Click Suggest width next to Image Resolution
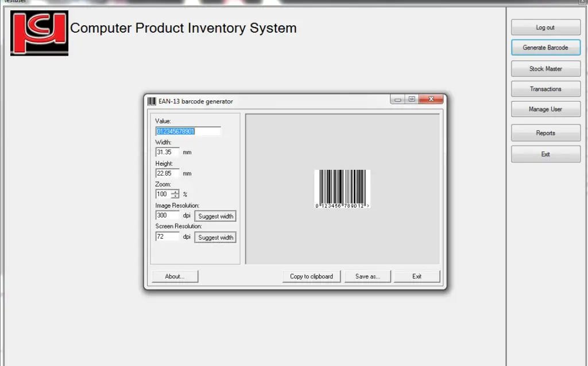Viewport: 588px width, 366px height. [215, 216]
